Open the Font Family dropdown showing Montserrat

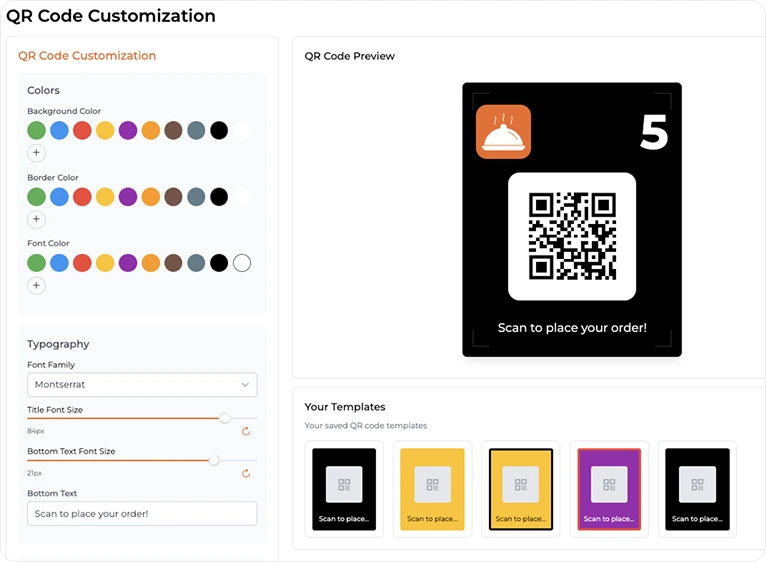tap(142, 385)
